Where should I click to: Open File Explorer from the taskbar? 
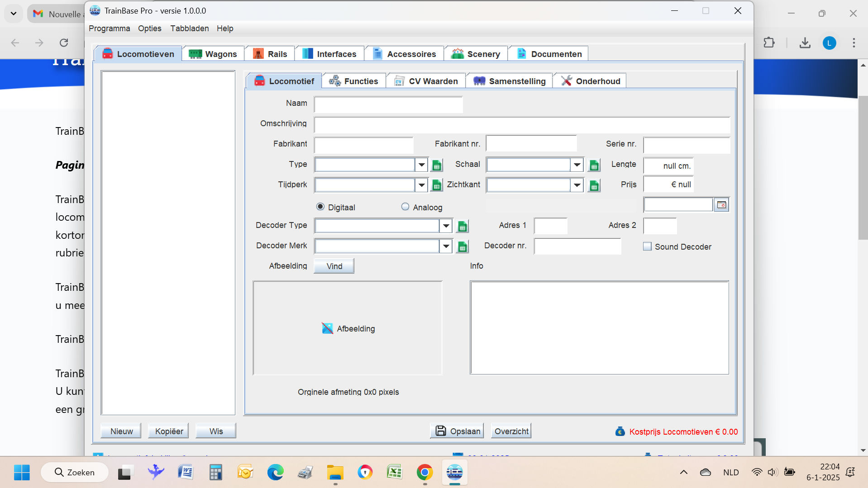335,472
